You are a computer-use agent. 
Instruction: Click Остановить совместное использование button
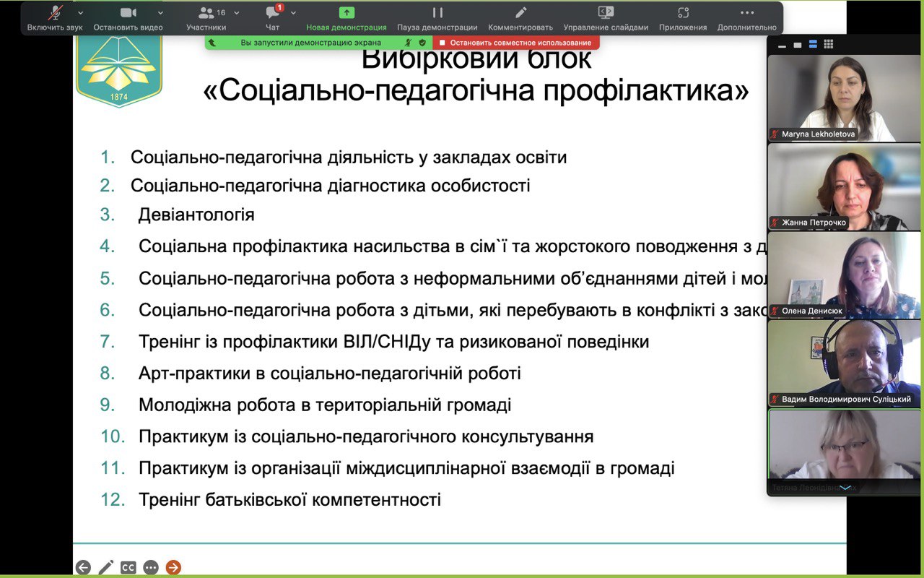[516, 43]
